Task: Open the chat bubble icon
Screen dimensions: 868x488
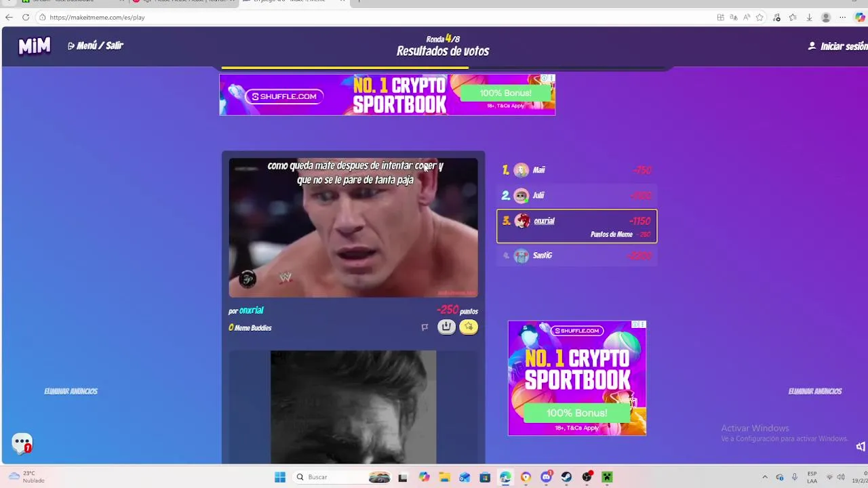Action: 22,443
